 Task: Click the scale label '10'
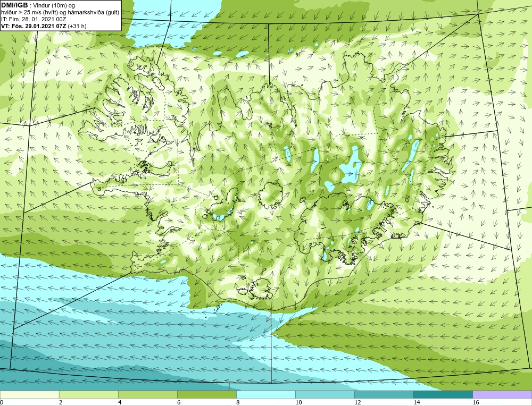[298, 402]
